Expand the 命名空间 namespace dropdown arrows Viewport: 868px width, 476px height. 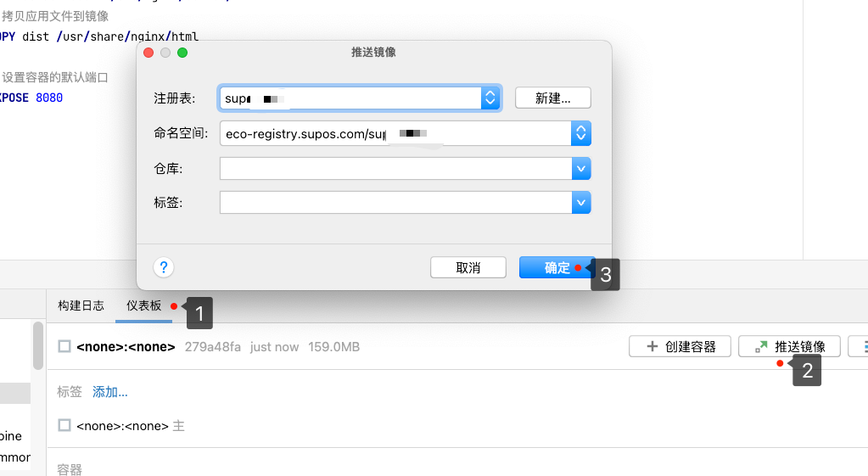(581, 133)
